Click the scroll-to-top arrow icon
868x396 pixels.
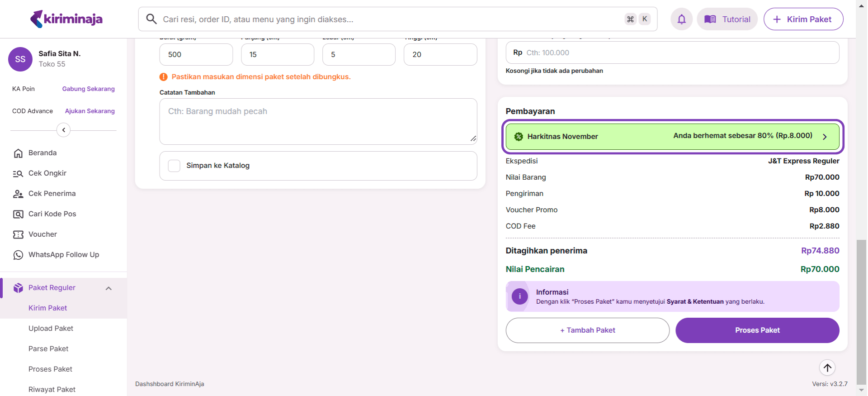point(827,367)
